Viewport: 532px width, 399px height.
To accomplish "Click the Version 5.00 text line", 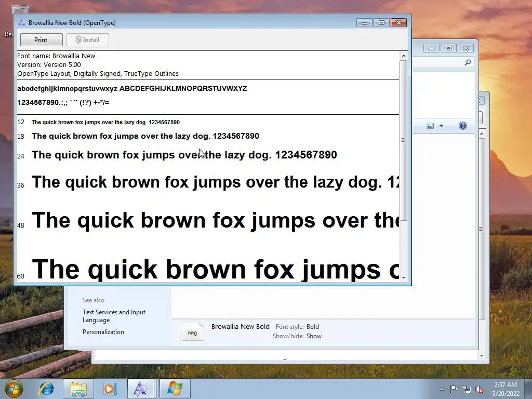I will (49, 64).
